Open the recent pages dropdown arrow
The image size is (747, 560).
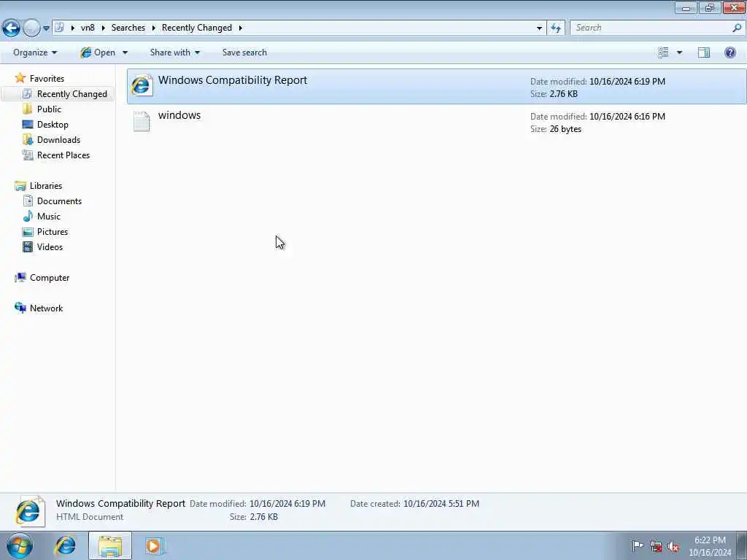(x=46, y=28)
